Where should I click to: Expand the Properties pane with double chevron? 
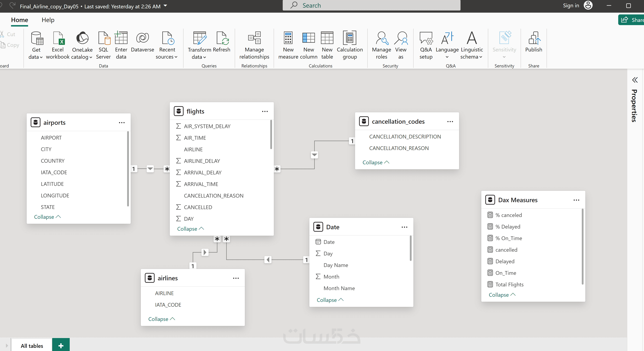click(635, 80)
